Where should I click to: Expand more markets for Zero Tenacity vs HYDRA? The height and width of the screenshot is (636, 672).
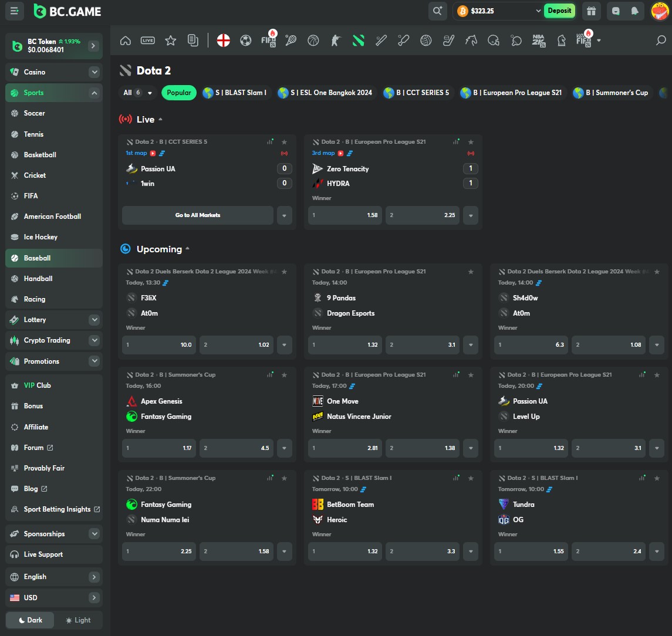tap(471, 215)
